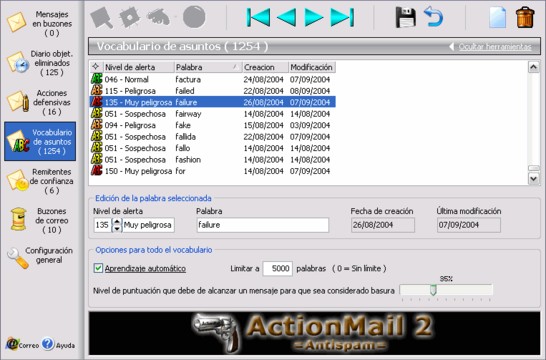Open Buzones de correo section
Image resolution: width=546 pixels, height=360 pixels.
pyautogui.click(x=40, y=220)
